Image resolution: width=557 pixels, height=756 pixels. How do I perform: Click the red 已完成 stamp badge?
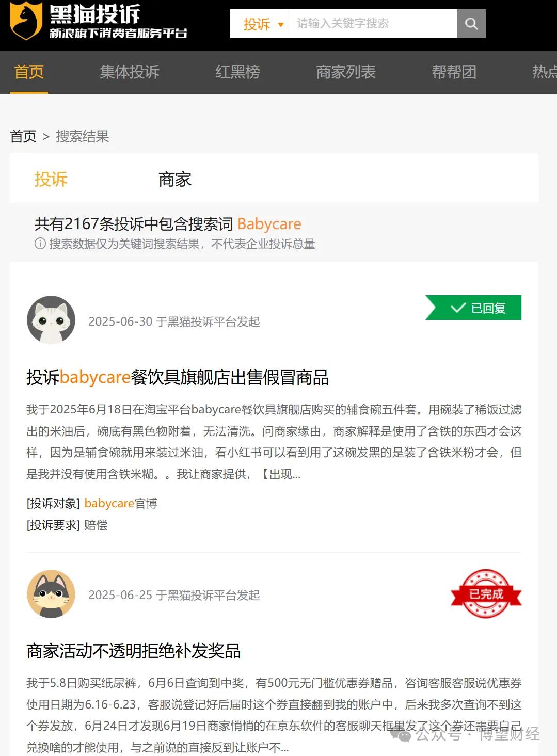pos(486,594)
